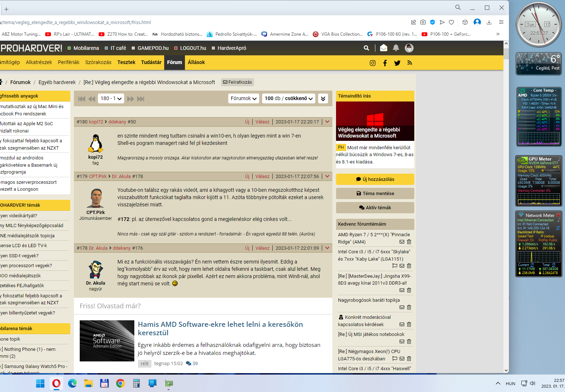Open private messages envelope icon
The height and width of the screenshot is (392, 565).
pyautogui.click(x=384, y=48)
